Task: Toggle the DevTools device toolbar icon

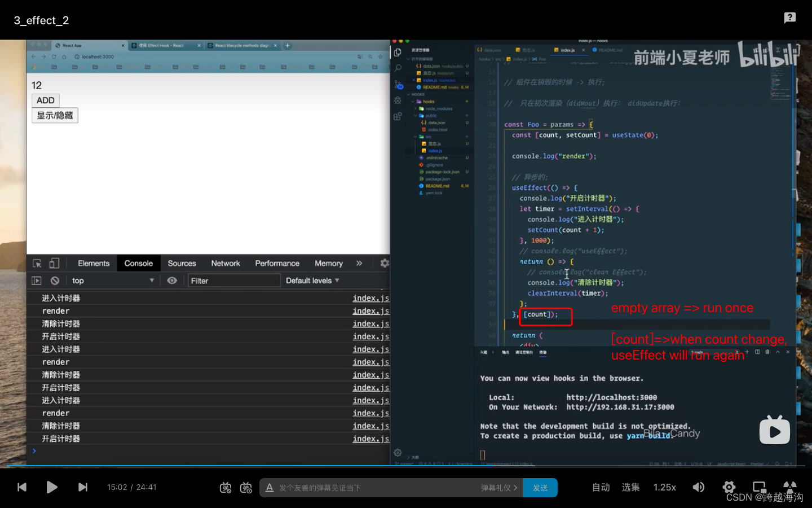Action: pyautogui.click(x=54, y=263)
